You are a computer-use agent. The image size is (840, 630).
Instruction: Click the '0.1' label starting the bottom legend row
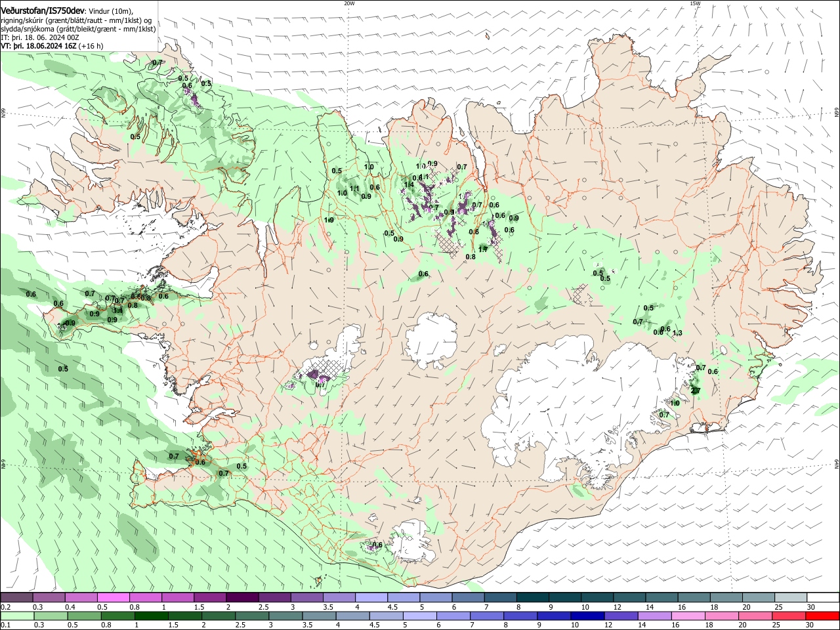[6, 625]
